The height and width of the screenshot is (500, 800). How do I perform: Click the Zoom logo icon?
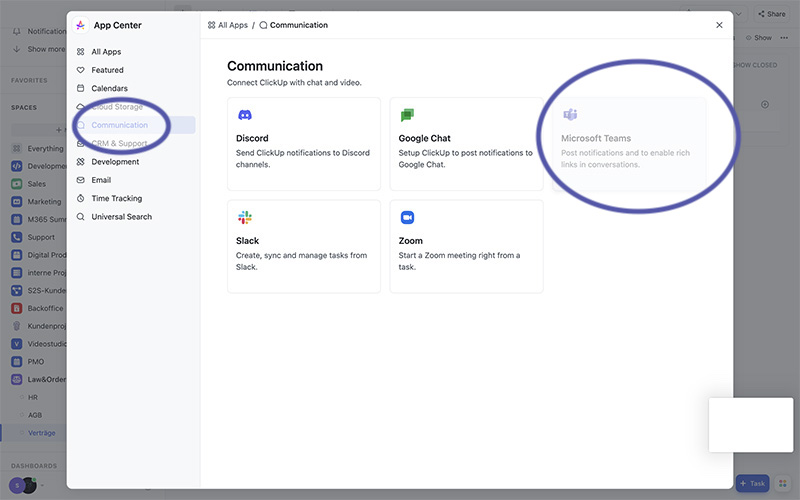pyautogui.click(x=407, y=218)
